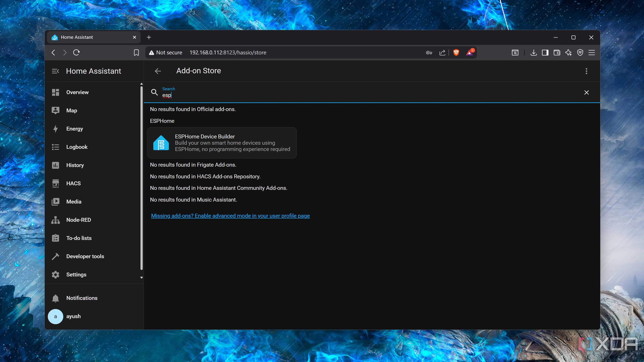Screen dimensions: 644x362
Task: Follow the 'Missing add-ons?' advanced mode link
Action: (x=230, y=216)
